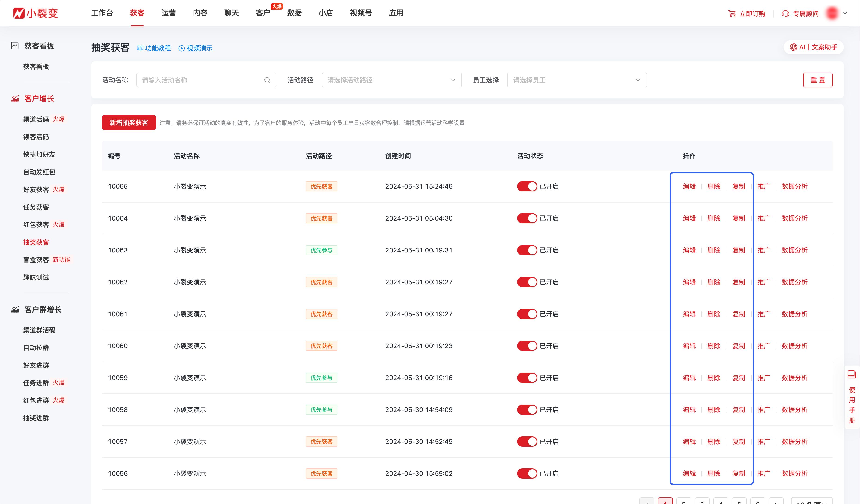Play the 视频演示 video demo icon
Screen dimensions: 860x504
181,48
